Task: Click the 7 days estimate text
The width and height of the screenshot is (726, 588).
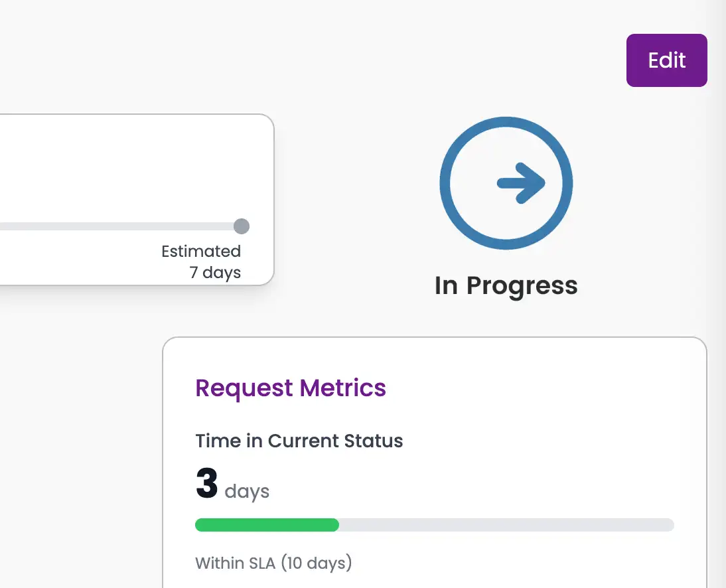Action: pos(215,273)
